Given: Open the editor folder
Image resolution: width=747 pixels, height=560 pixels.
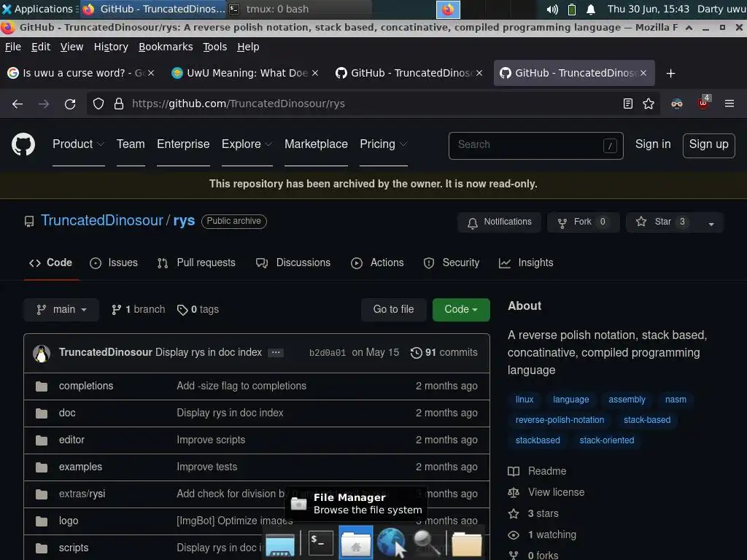Looking at the screenshot, I should pos(72,440).
